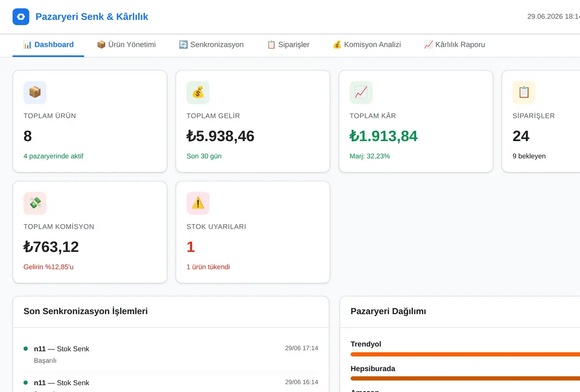Click the '1 ürün tükendi' text
This screenshot has width=580, height=392.
(x=208, y=267)
